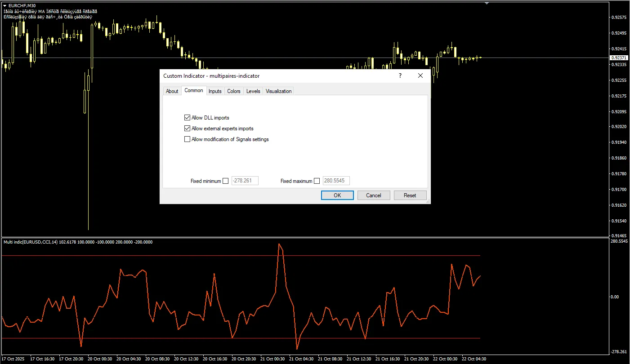Click the help question mark icon

pos(400,76)
